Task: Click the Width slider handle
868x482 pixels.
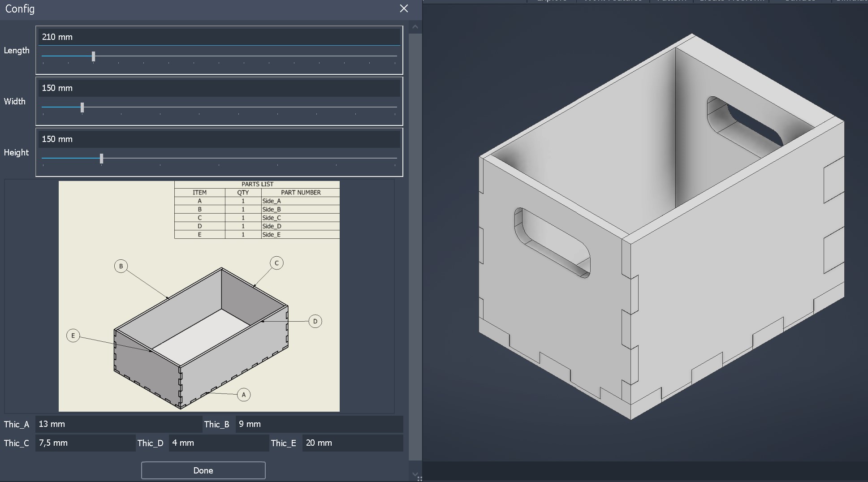Action: [82, 107]
